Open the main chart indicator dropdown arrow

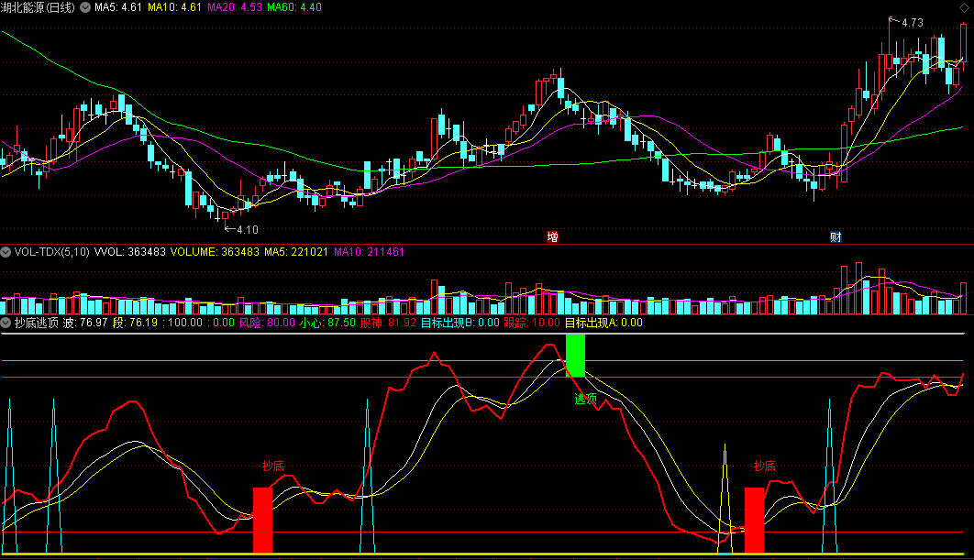(85, 7)
